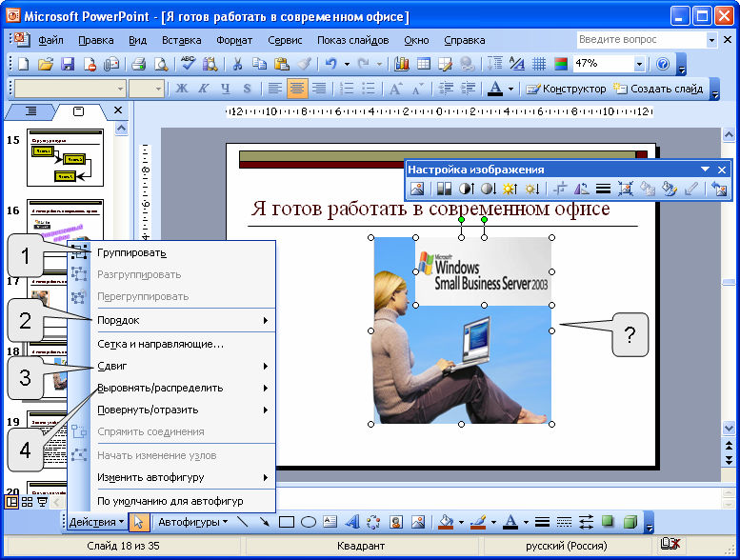Expand fill color dropdown arrow in drawing toolbar
The width and height of the screenshot is (740, 560).
(461, 522)
